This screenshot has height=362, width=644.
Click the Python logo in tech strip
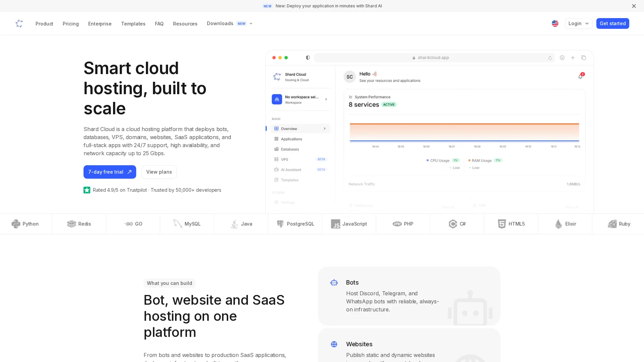point(16,224)
